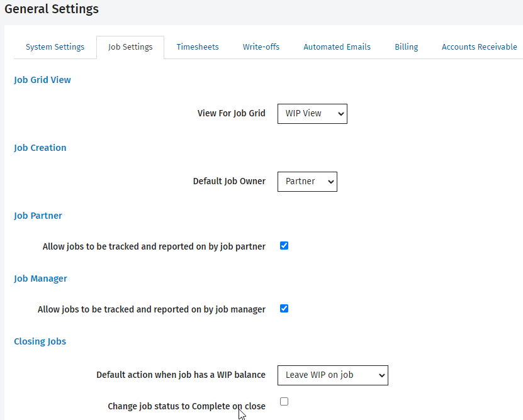Click the 'Default action when job has a WIP balance' label
523x420 pixels.
pyautogui.click(x=181, y=375)
